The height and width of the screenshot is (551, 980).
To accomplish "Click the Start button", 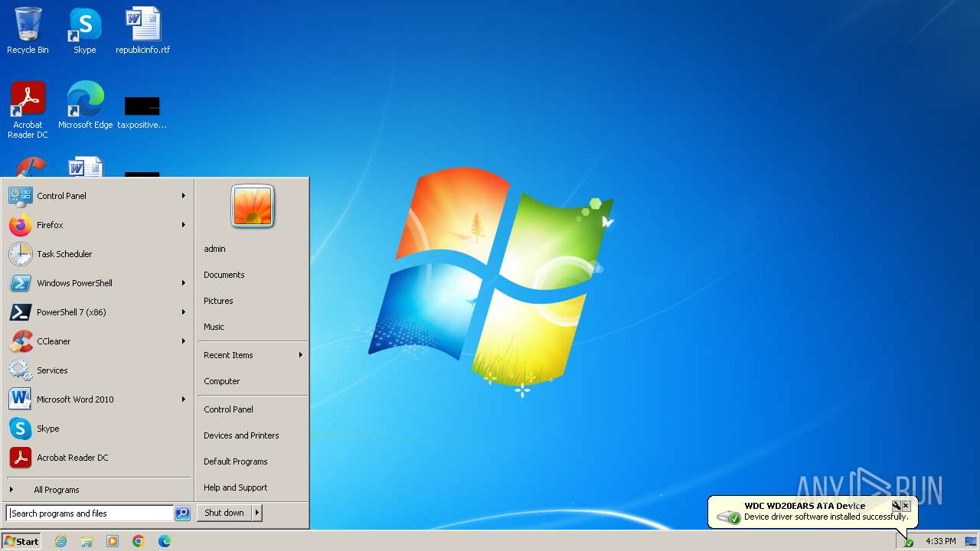I will [21, 541].
